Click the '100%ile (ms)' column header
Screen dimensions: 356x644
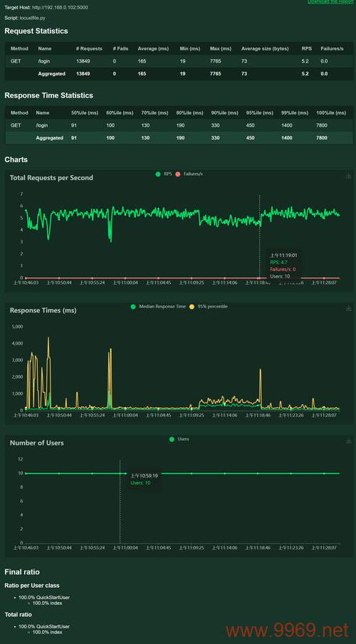pyautogui.click(x=331, y=112)
